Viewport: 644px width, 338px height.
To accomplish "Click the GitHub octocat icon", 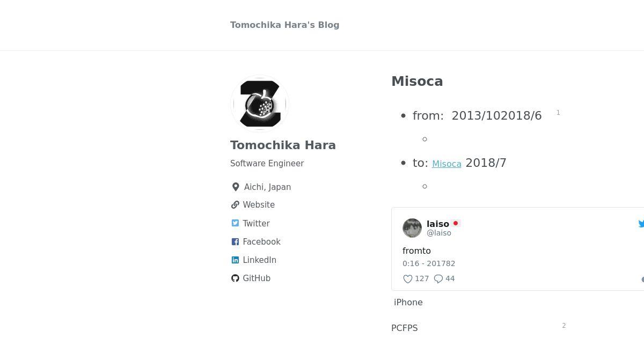I will pyautogui.click(x=235, y=278).
